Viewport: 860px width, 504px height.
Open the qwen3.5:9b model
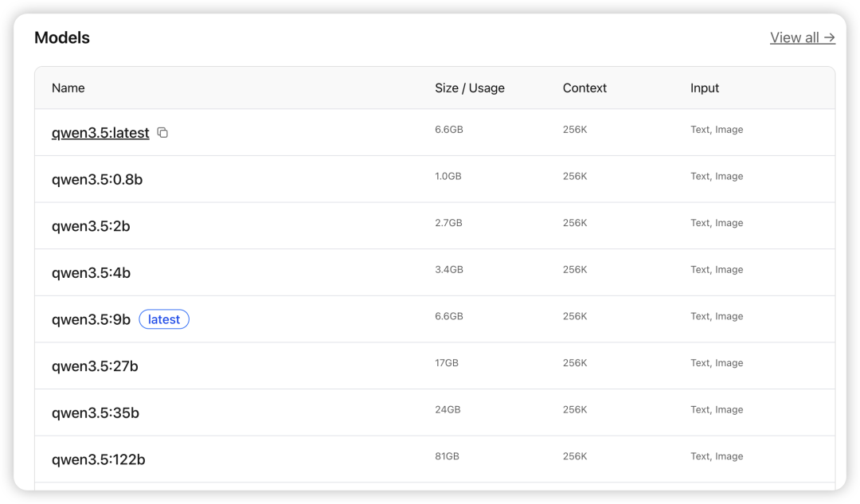pyautogui.click(x=91, y=319)
